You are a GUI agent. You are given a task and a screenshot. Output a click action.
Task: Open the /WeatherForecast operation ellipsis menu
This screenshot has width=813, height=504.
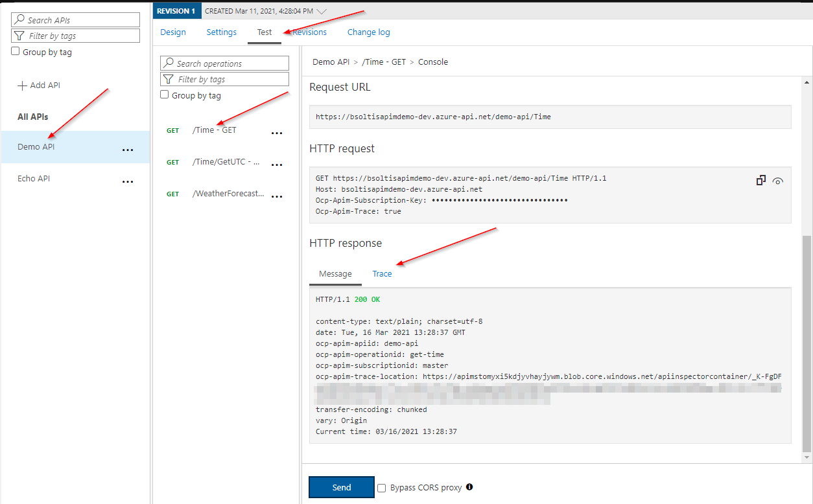pyautogui.click(x=277, y=196)
